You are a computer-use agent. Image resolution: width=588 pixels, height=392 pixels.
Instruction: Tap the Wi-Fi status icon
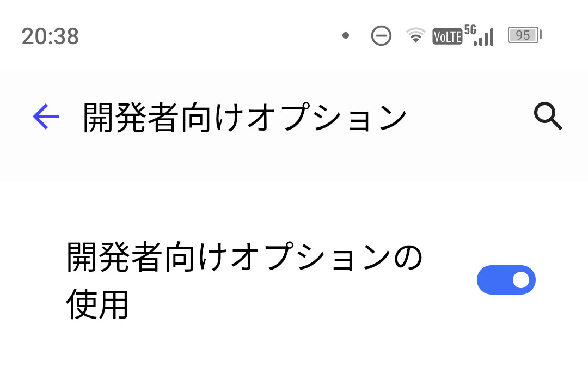click(415, 36)
